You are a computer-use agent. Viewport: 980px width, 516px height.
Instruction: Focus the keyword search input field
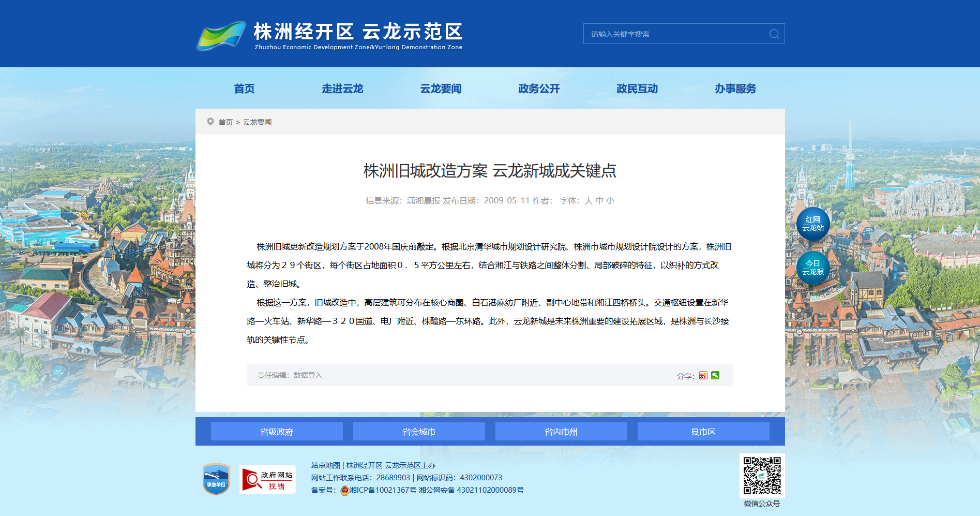675,34
